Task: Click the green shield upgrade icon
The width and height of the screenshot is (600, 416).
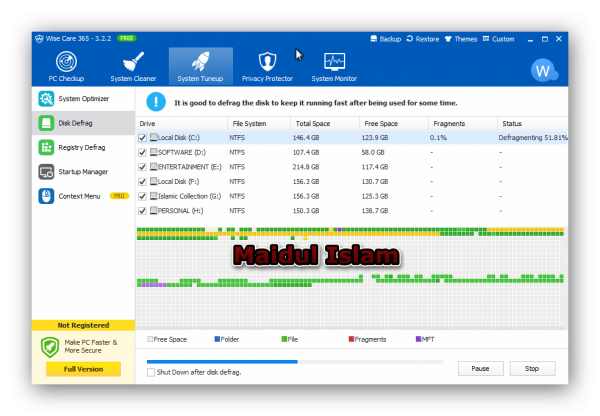Action: 50,347
